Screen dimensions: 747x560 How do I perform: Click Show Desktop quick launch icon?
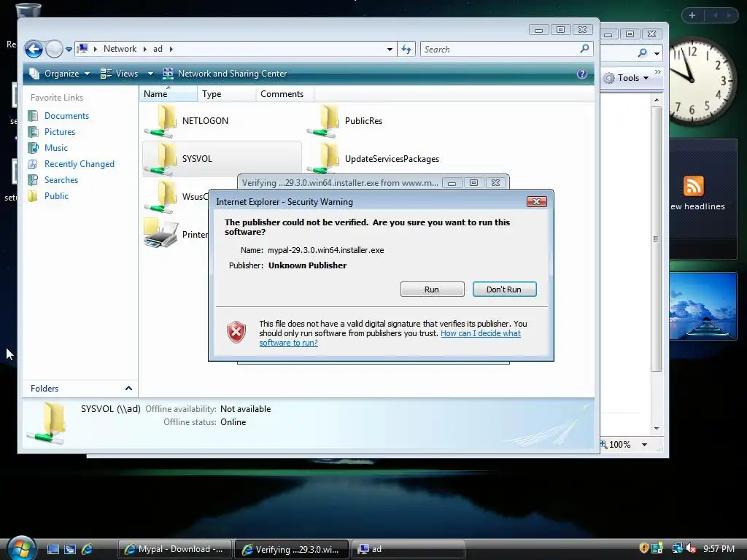tap(53, 549)
